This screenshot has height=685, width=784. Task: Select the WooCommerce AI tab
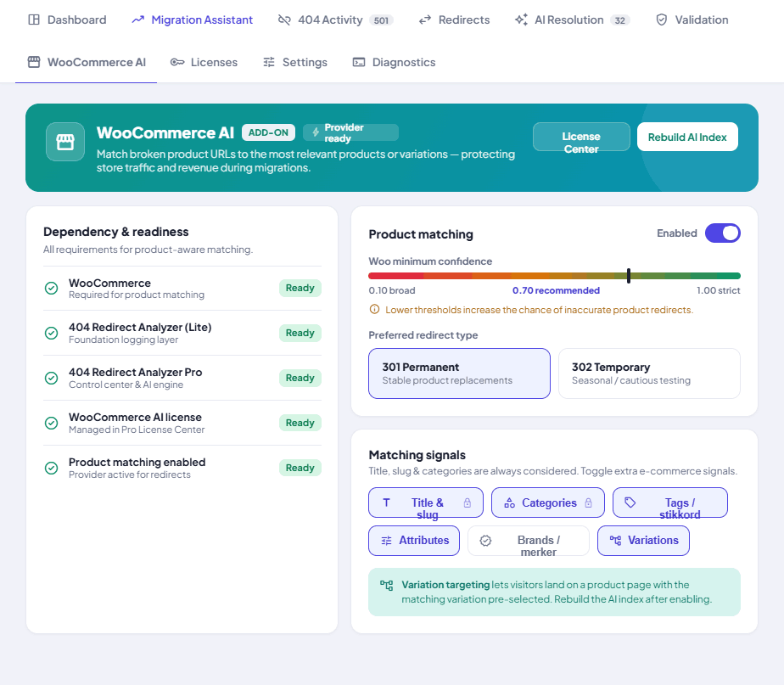[87, 63]
